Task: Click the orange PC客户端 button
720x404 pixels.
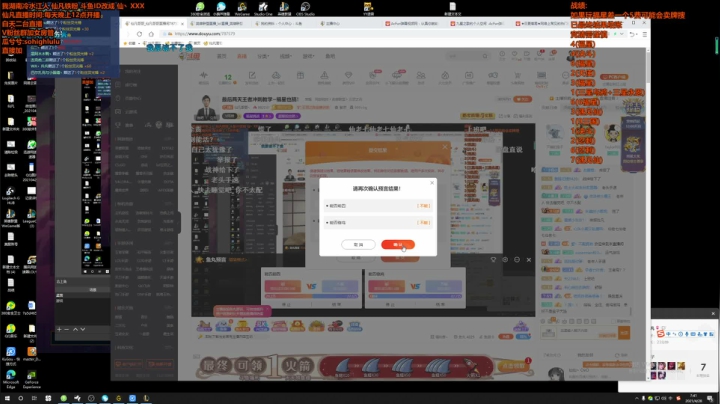Action: click(614, 77)
